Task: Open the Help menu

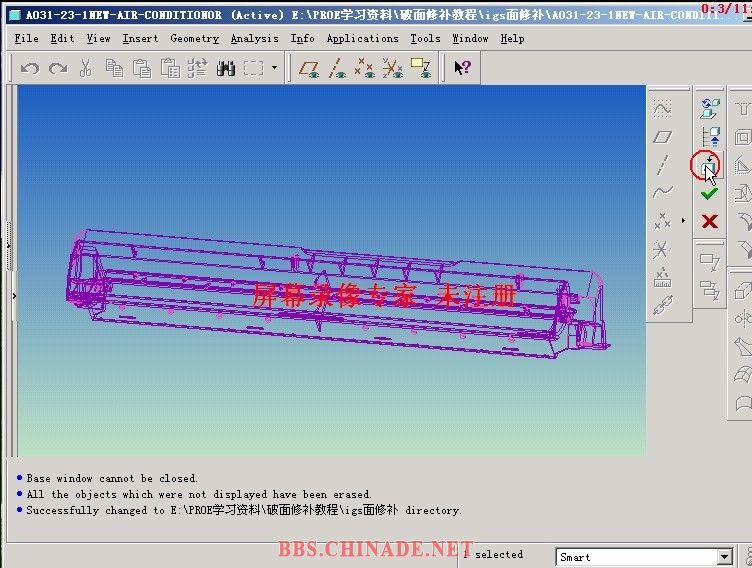Action: click(x=512, y=39)
